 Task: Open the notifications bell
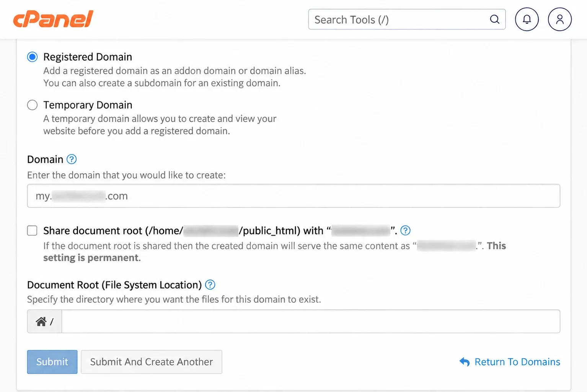(527, 19)
